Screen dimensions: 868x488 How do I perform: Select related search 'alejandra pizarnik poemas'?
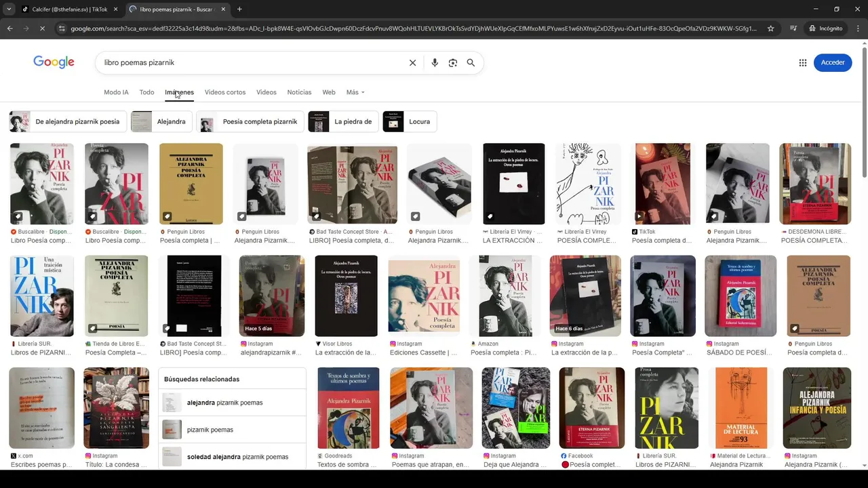[x=232, y=403]
